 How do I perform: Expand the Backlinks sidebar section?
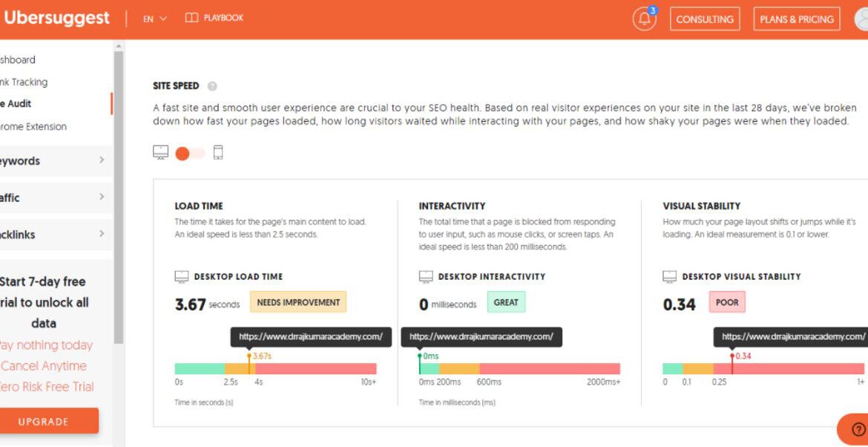(52, 235)
